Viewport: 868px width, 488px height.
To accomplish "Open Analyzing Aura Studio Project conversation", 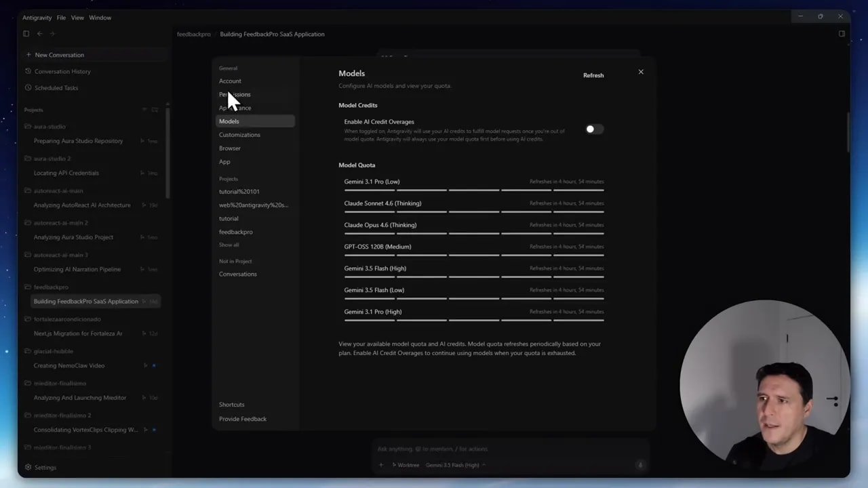I will coord(73,237).
